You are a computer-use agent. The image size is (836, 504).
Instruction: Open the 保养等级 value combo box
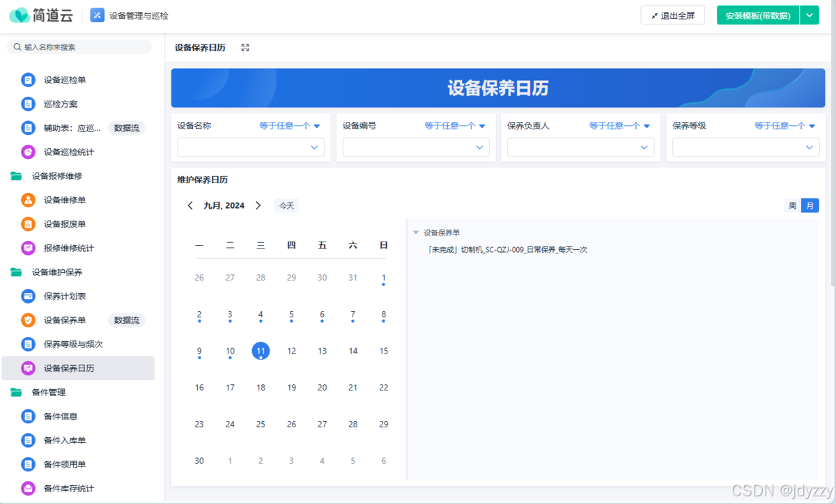tap(745, 147)
